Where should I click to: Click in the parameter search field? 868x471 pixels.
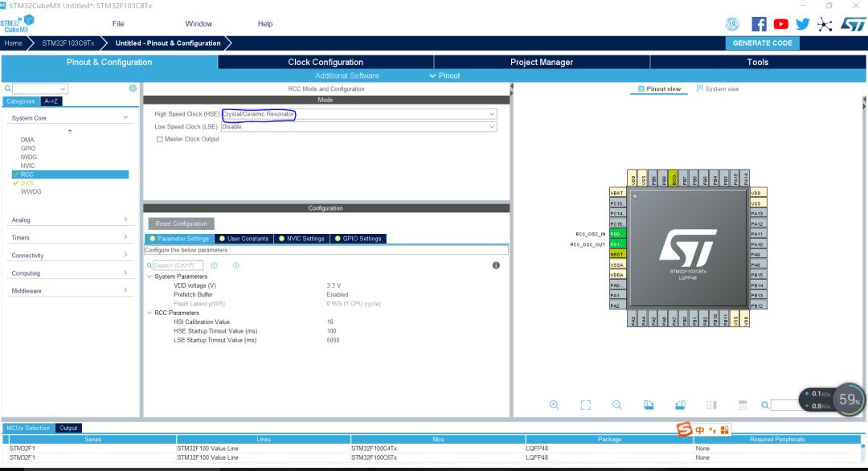point(178,266)
